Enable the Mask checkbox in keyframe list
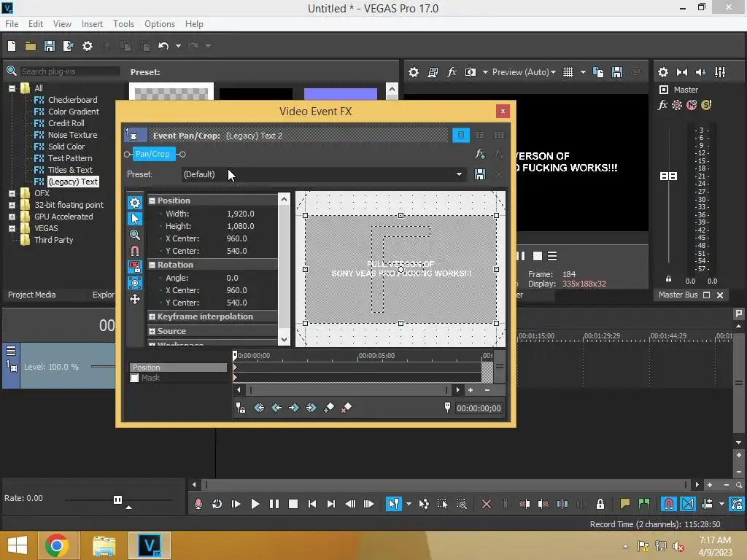 click(134, 378)
